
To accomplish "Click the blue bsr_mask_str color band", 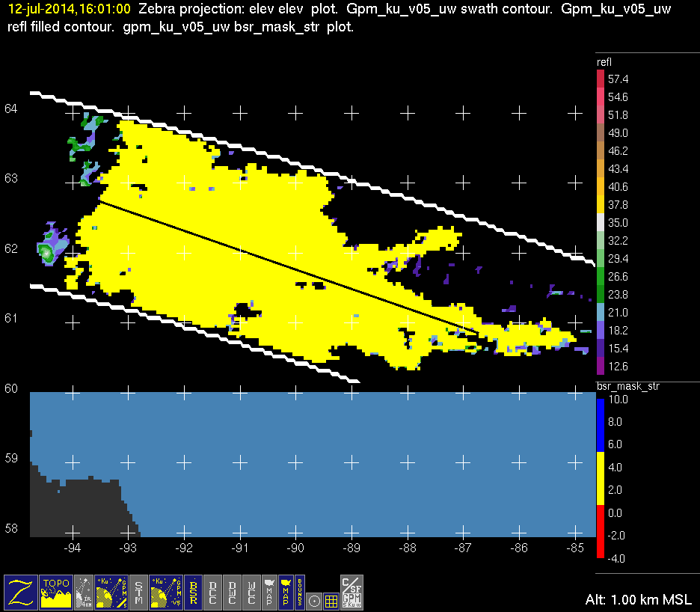I will (601, 425).
